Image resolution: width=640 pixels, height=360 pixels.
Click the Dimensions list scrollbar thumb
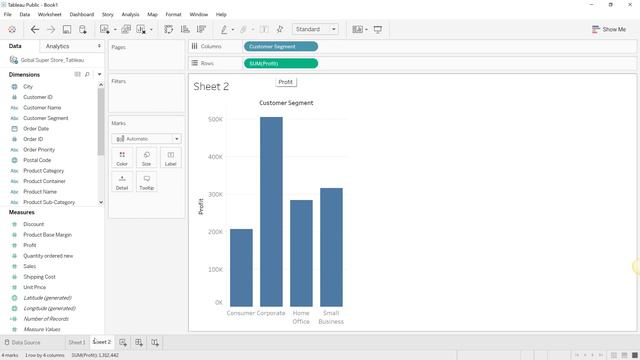click(x=101, y=122)
